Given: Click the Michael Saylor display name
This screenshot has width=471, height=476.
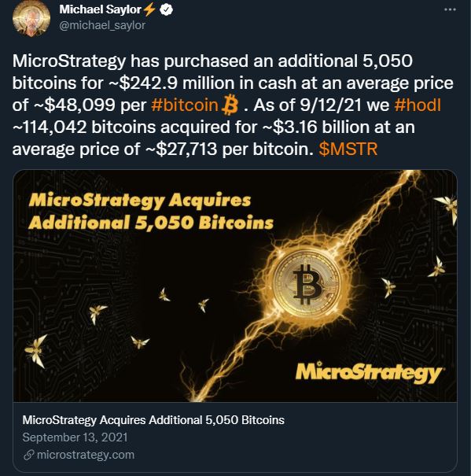Looking at the screenshot, I should 100,9.
